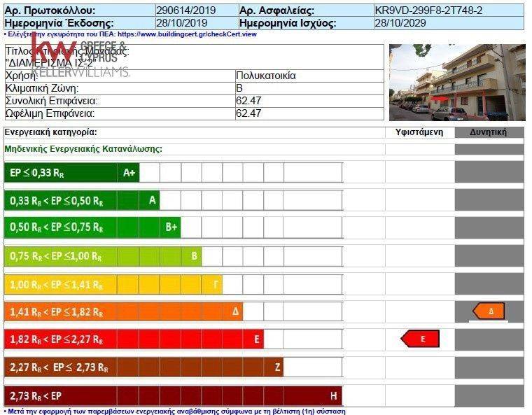Select the yellow Γ energy class bar
The height and width of the screenshot is (415, 532).
(x=113, y=284)
